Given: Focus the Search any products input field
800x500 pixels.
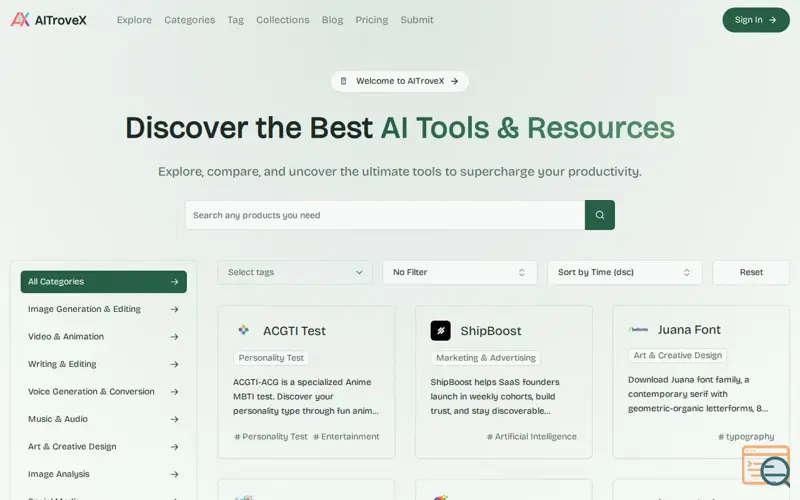Looking at the screenshot, I should [x=385, y=215].
